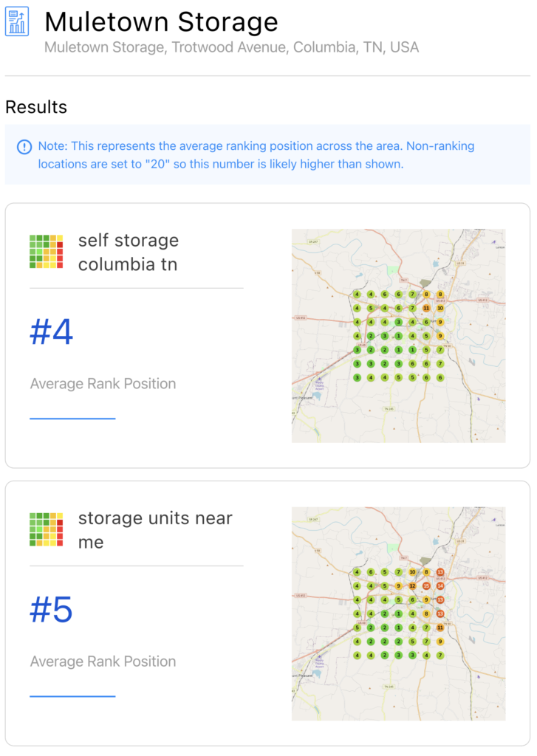Click the Trotwood Avenue address subtitle
Viewport: 537px width, 756px height.
(x=231, y=47)
